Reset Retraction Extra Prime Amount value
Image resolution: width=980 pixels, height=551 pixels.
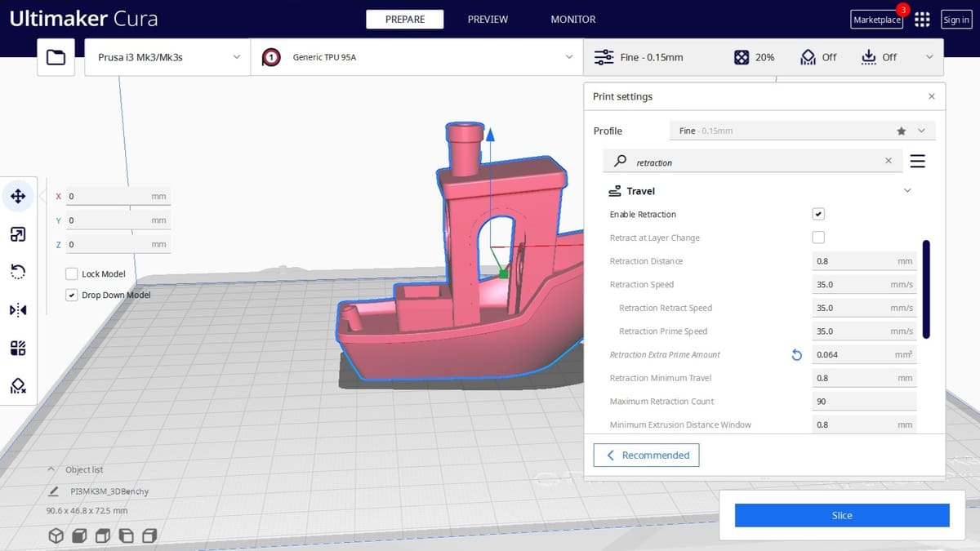coord(797,355)
